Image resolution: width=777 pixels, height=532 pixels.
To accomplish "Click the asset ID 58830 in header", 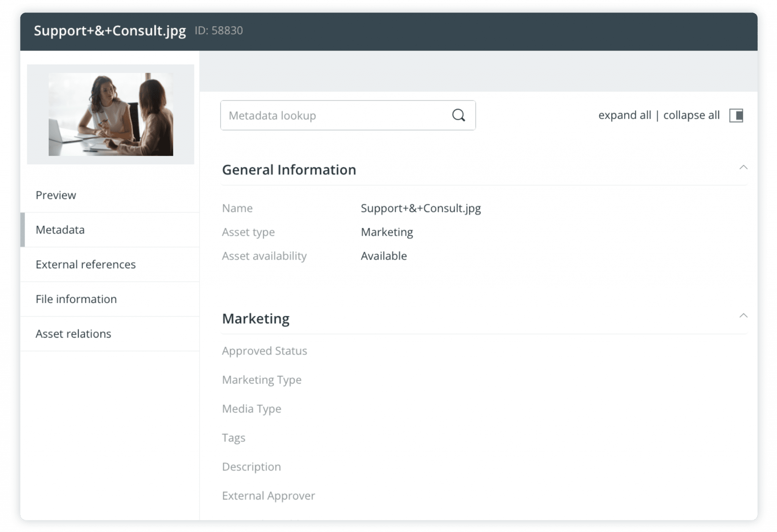I will click(x=219, y=31).
